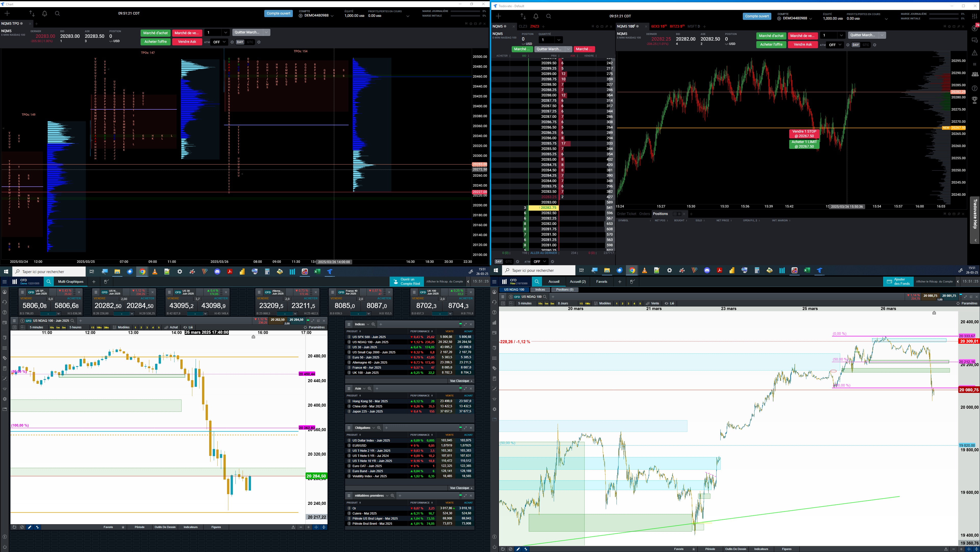Click the alerts bell icon in Tradovate
Image resolution: width=980 pixels, height=552 pixels.
536,16
